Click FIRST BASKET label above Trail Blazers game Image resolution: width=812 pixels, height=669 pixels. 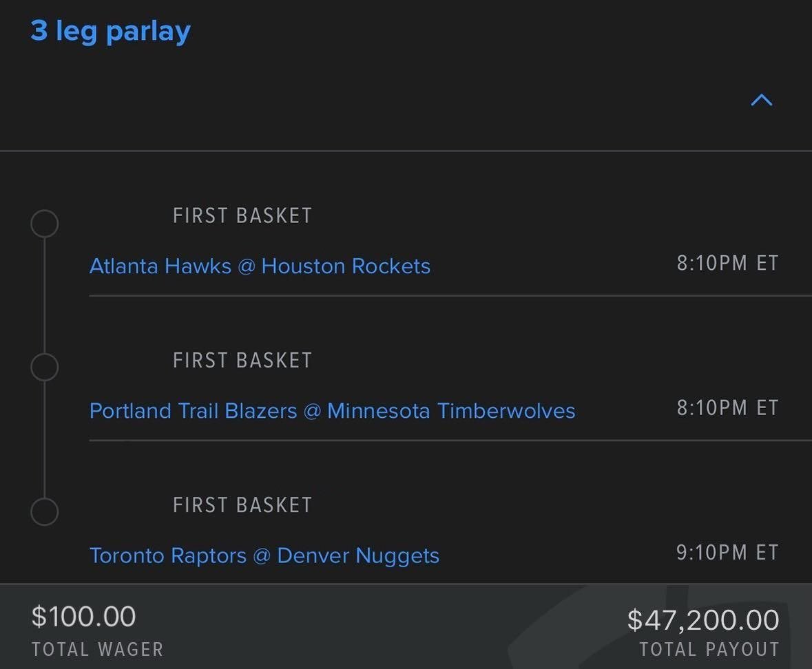[x=242, y=361]
